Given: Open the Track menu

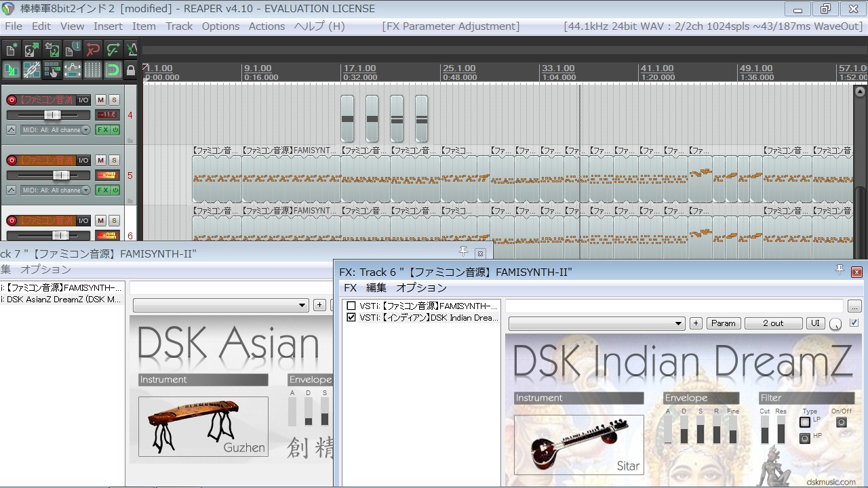Looking at the screenshot, I should click(x=179, y=26).
